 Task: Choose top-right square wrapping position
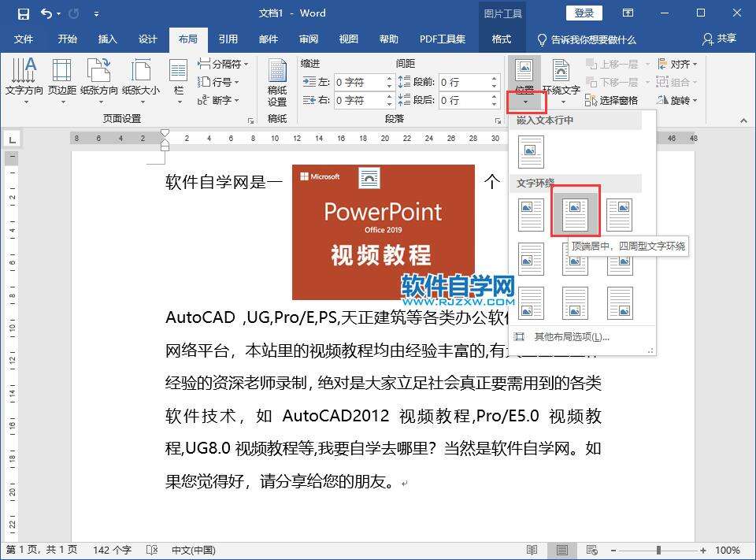click(620, 215)
